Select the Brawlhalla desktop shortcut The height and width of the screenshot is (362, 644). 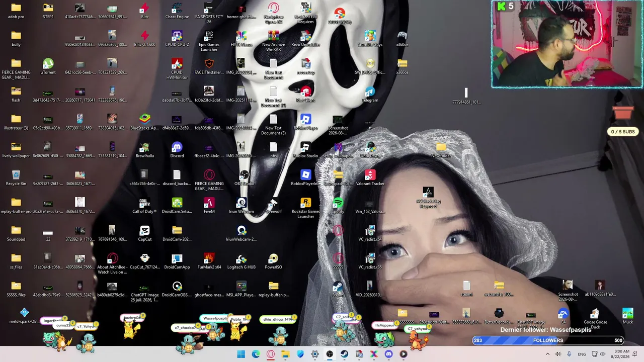click(145, 150)
